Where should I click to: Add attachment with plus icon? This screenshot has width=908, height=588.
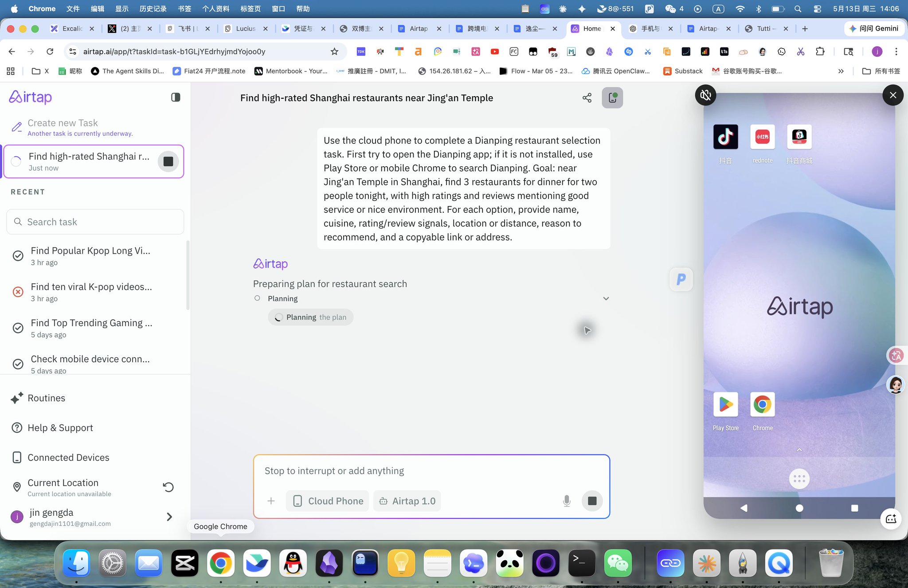point(271,501)
